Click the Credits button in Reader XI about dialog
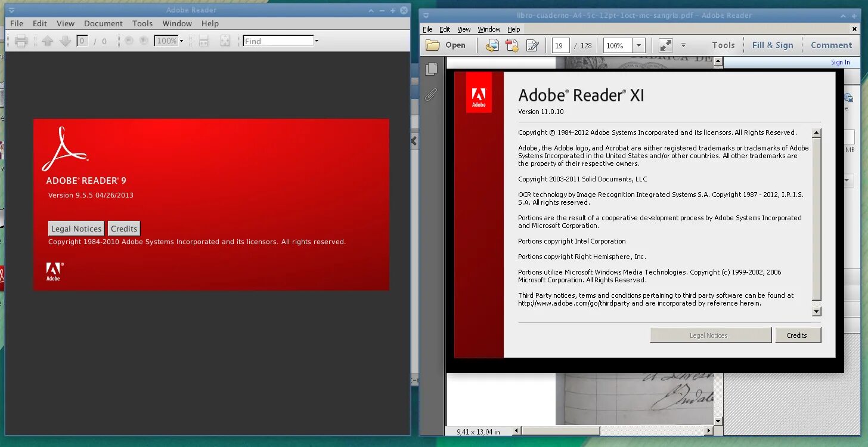Image resolution: width=868 pixels, height=447 pixels. click(798, 335)
